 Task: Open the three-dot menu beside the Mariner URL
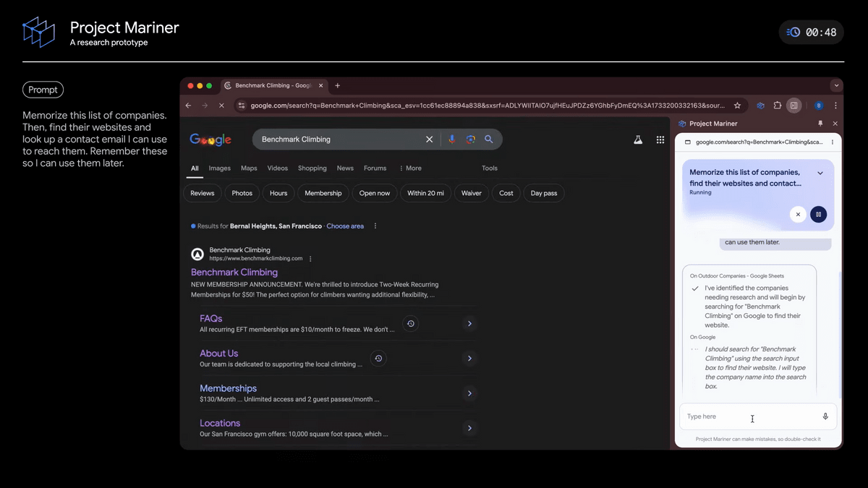tap(832, 142)
